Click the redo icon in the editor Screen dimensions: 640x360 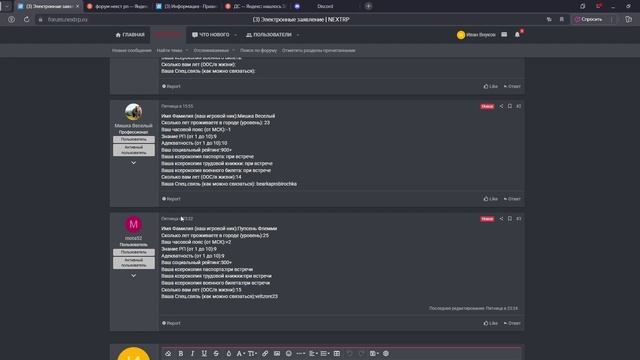pyautogui.click(x=361, y=353)
